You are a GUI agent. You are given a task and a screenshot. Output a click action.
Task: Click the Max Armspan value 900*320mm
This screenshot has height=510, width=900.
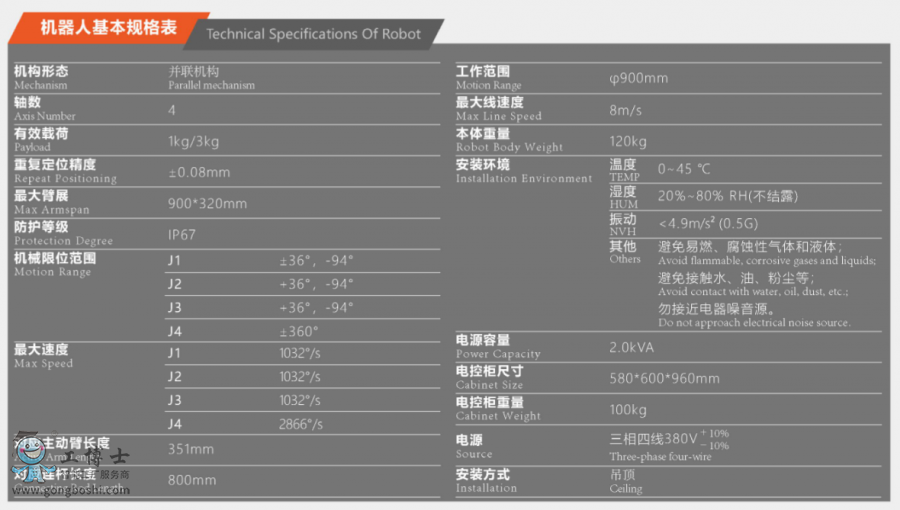pyautogui.click(x=207, y=203)
